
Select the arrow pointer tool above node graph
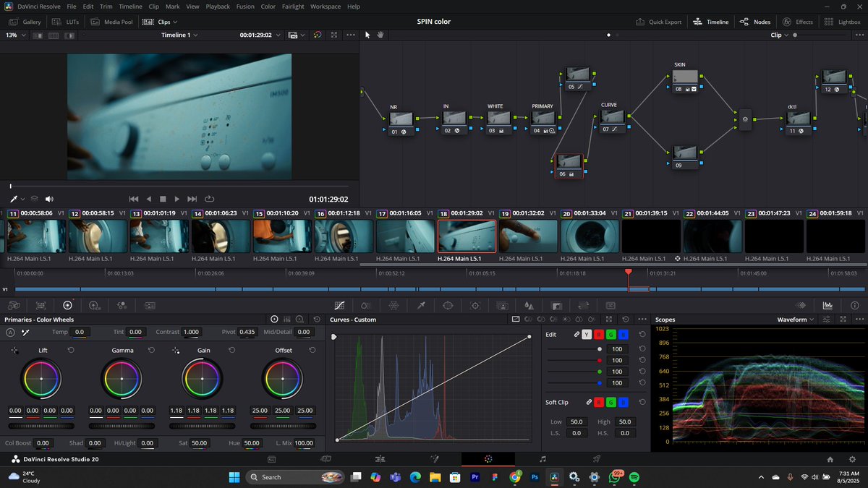367,35
